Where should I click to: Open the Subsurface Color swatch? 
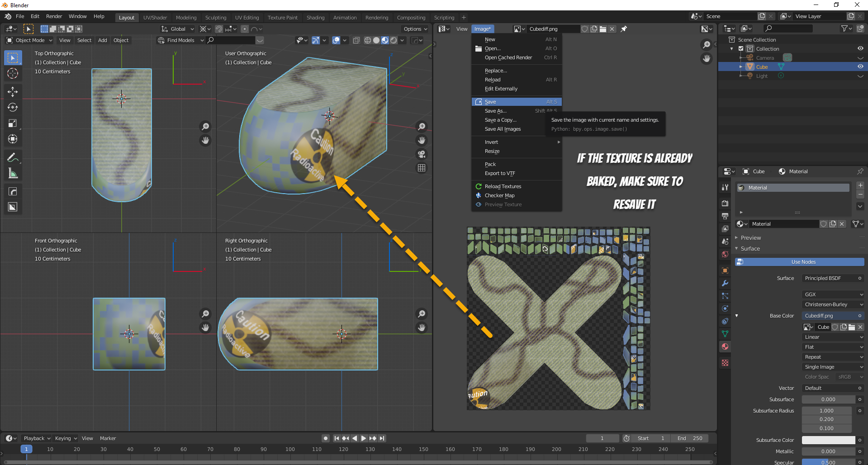pyautogui.click(x=829, y=440)
